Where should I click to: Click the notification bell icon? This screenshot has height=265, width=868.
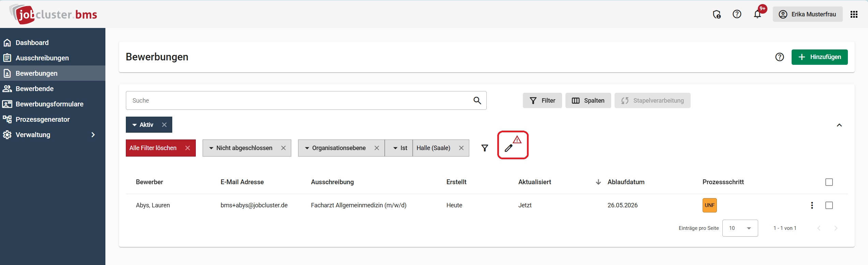pyautogui.click(x=757, y=14)
